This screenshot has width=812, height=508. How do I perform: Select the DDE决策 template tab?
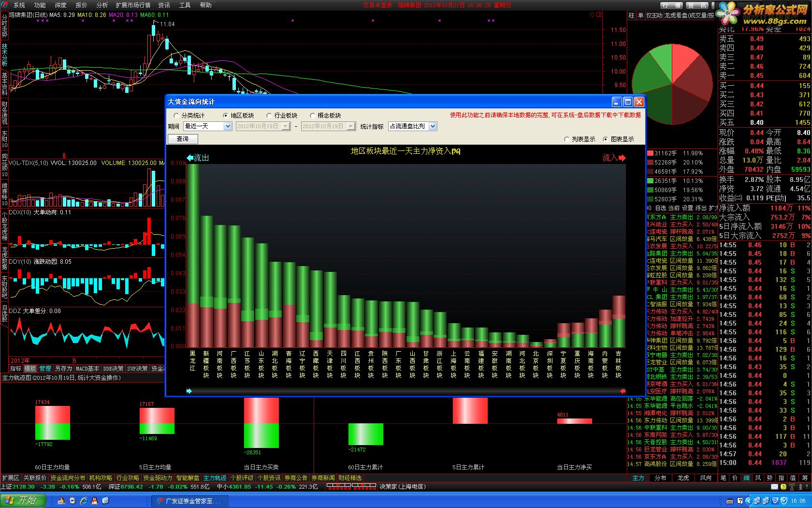[113, 369]
